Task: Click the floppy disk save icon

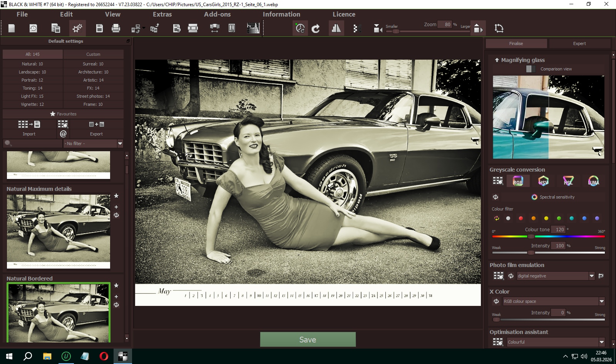Action: (x=99, y=28)
